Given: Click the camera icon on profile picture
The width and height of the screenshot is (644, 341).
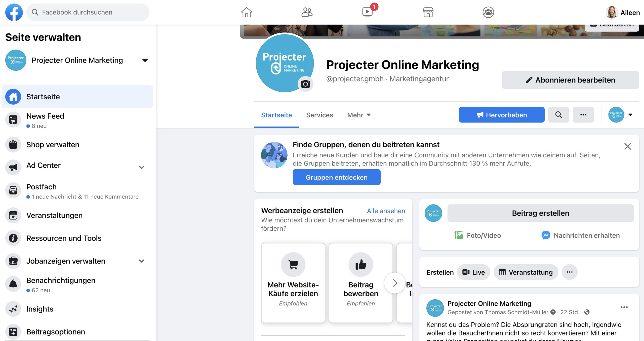Looking at the screenshot, I should 305,84.
